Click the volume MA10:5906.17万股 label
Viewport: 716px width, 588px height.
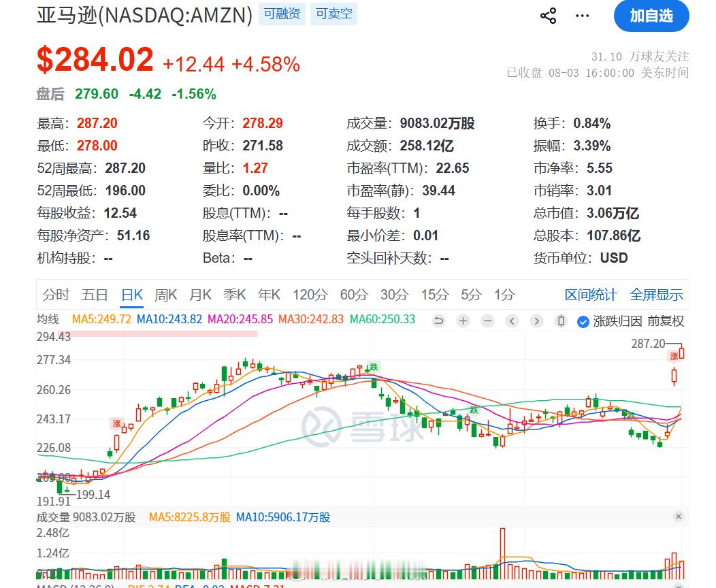(283, 517)
